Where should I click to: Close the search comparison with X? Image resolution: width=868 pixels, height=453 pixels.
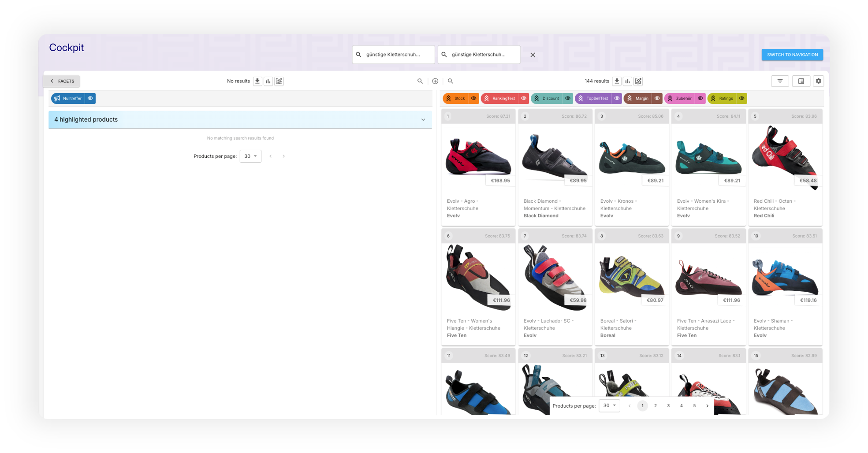pos(533,55)
